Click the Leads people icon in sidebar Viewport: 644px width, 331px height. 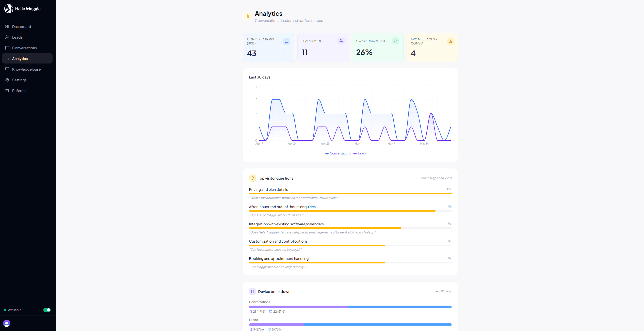point(7,37)
